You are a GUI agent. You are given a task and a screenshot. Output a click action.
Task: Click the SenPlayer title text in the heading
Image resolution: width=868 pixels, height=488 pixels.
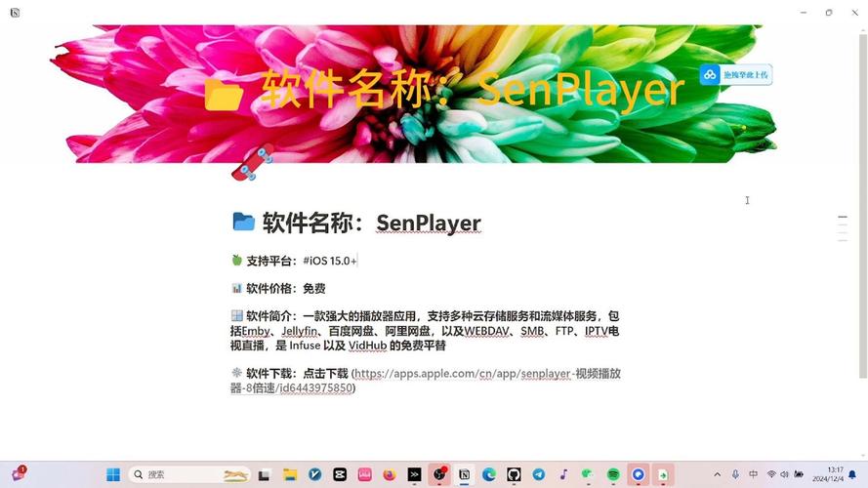click(429, 223)
